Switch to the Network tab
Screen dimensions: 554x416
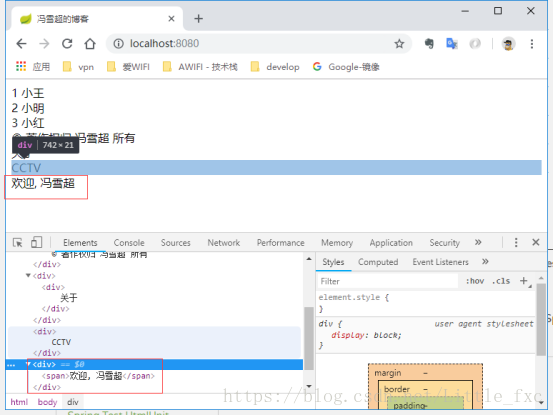[x=224, y=243]
